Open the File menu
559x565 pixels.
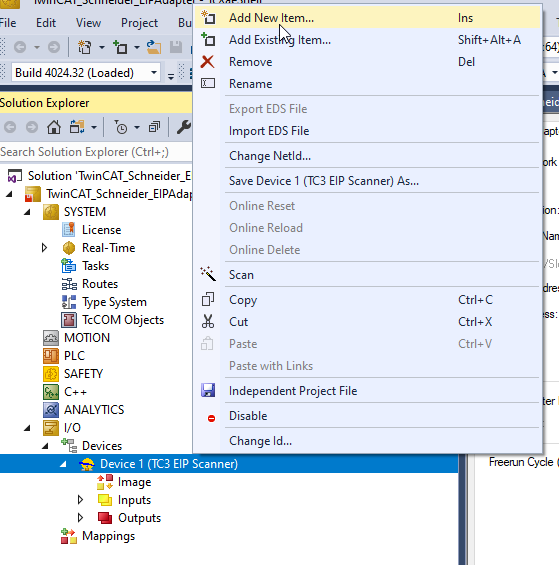tap(8, 23)
